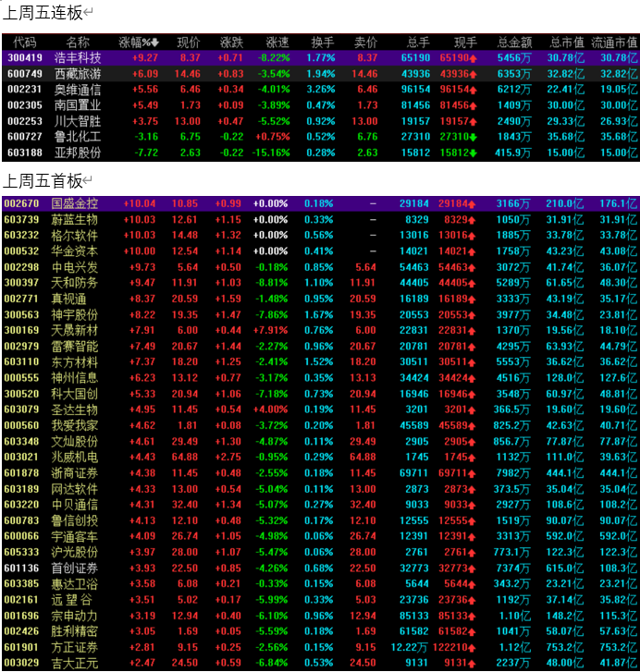Click the 东方材料 stock name
Viewport: 640px width, 672px height.
[74, 361]
